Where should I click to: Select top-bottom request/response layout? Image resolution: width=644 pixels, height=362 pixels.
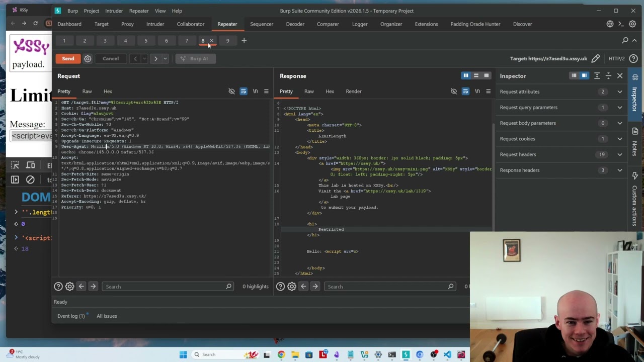click(476, 76)
